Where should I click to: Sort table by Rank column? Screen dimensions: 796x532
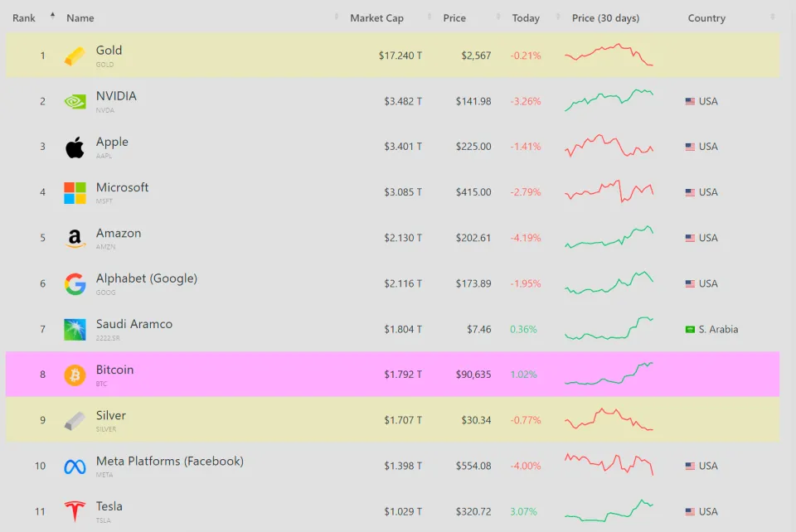(x=24, y=17)
